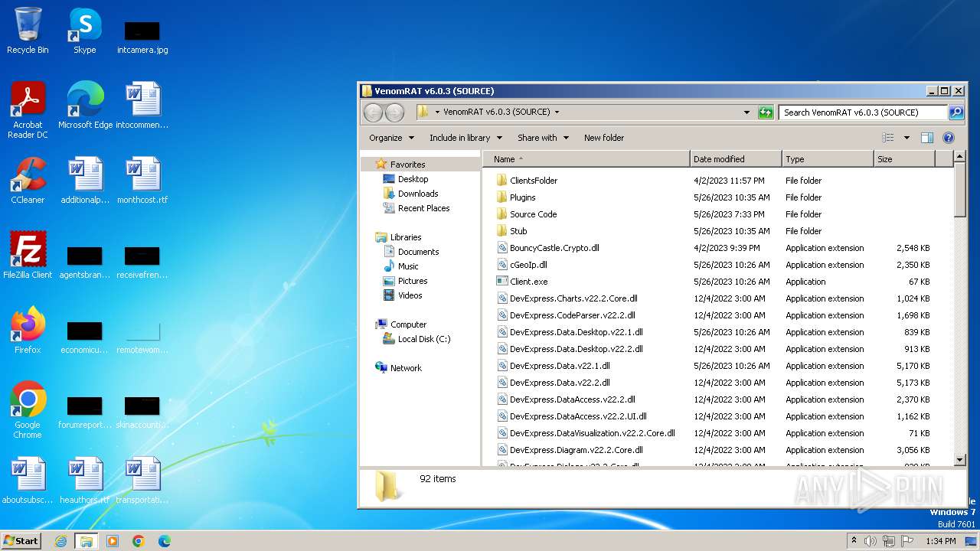The image size is (980, 551).
Task: Expand the Organize menu
Action: [x=391, y=138]
